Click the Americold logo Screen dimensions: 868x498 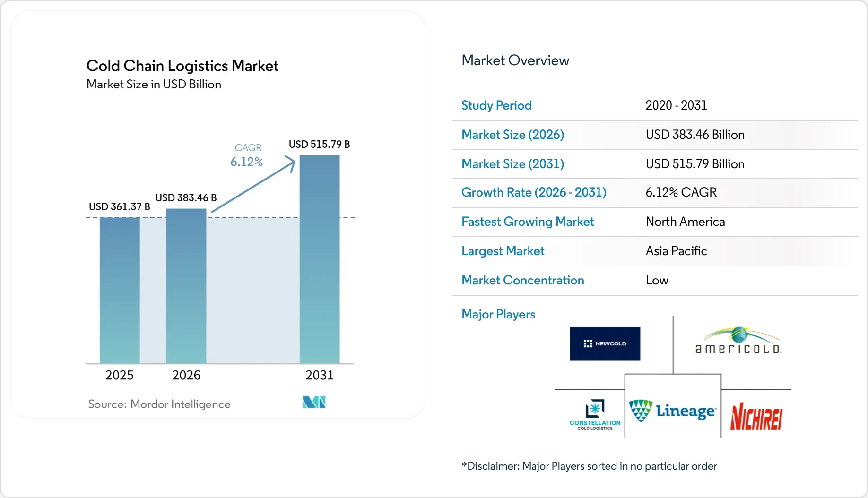tap(738, 341)
